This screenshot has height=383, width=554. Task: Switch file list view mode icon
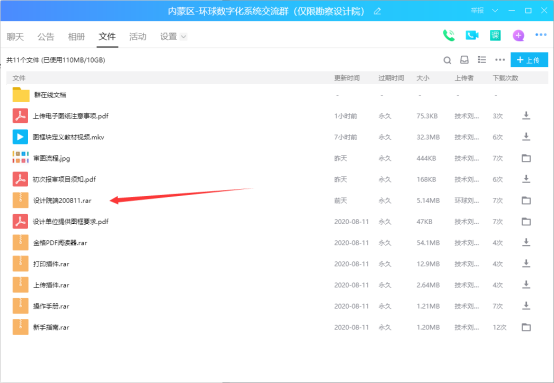[482, 60]
